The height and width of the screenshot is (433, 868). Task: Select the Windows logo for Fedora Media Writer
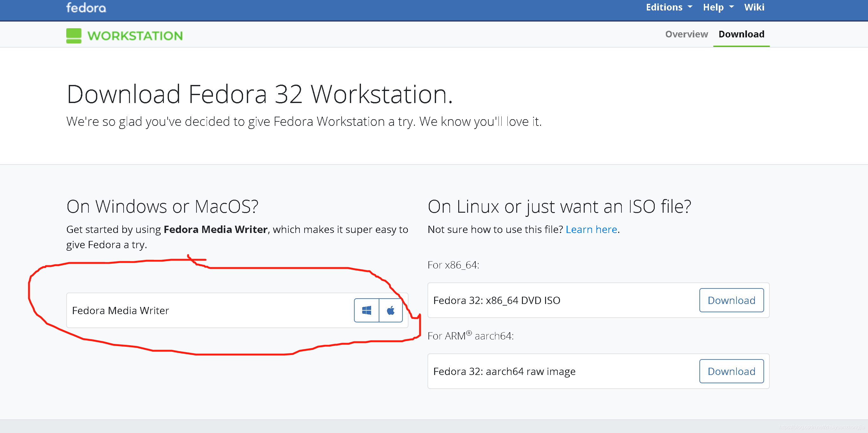[366, 310]
